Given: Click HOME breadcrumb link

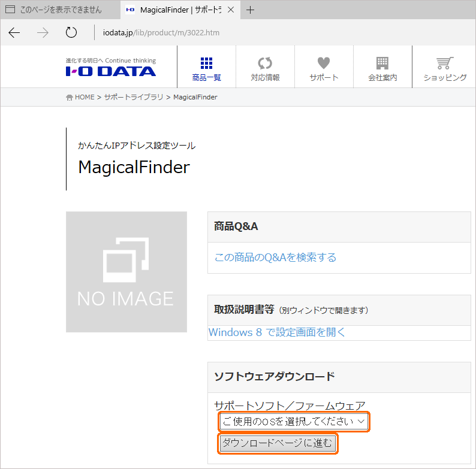Looking at the screenshot, I should click(80, 97).
